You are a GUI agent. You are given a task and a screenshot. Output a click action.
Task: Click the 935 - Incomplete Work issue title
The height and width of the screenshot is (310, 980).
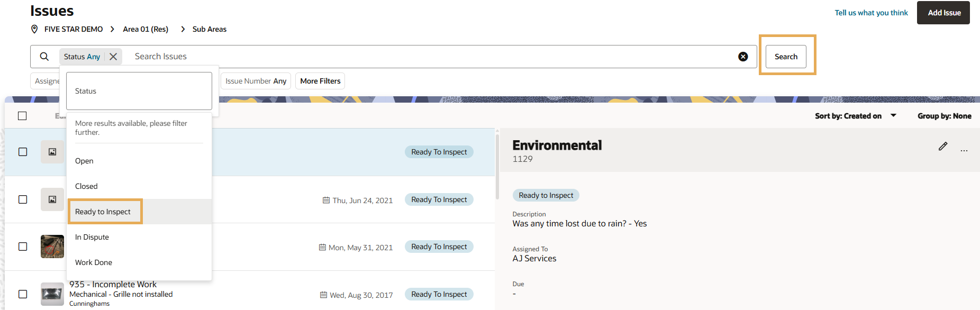click(x=113, y=285)
